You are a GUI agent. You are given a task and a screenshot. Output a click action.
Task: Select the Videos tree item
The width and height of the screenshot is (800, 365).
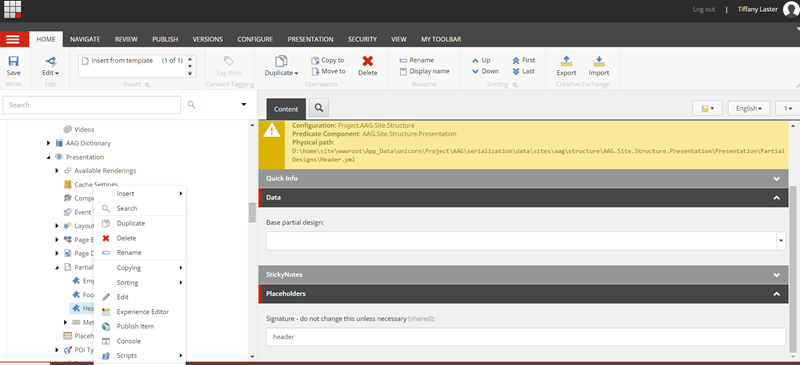(84, 130)
